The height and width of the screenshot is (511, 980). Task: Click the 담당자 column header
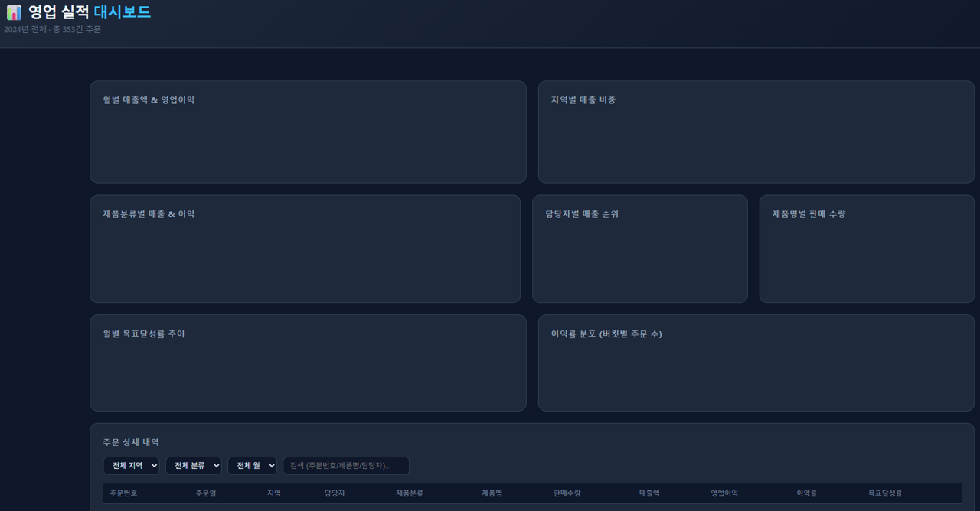tap(335, 493)
